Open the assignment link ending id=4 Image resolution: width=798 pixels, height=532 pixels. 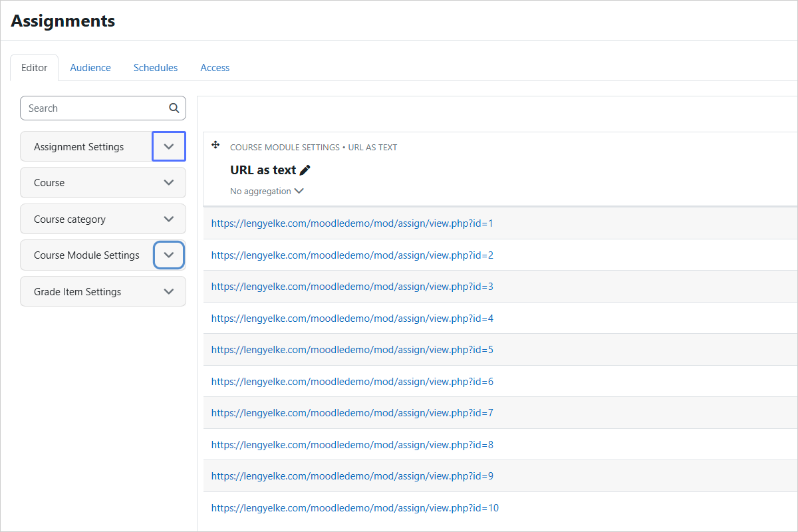click(x=352, y=319)
